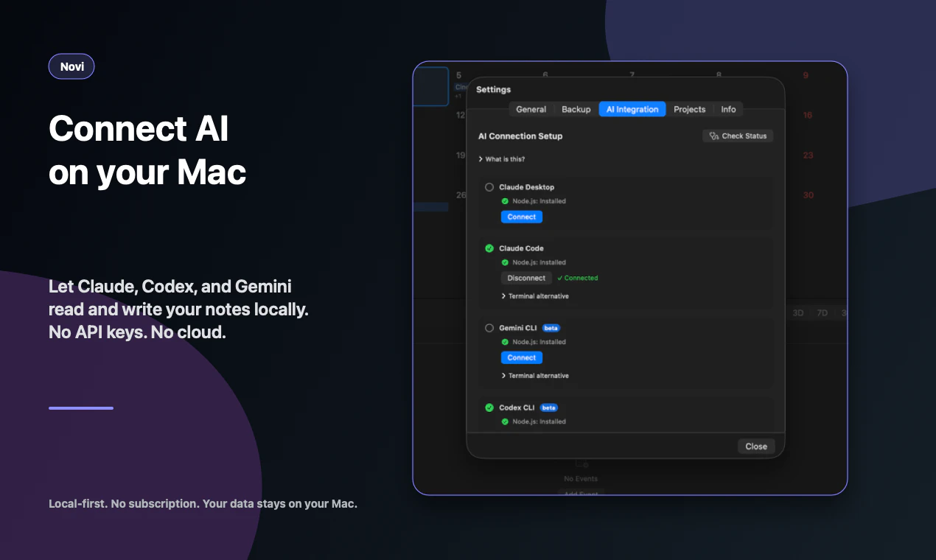Go to the Projects tab
936x560 pixels.
click(x=690, y=109)
